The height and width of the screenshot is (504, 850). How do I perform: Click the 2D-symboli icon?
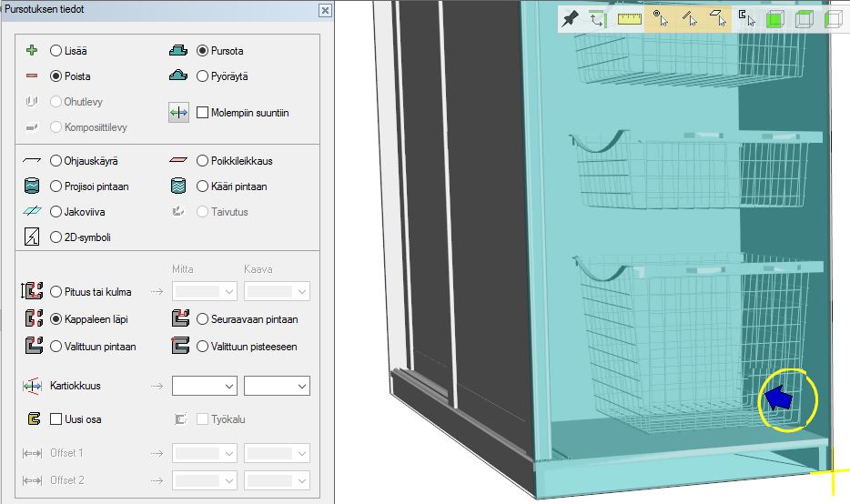pos(32,237)
